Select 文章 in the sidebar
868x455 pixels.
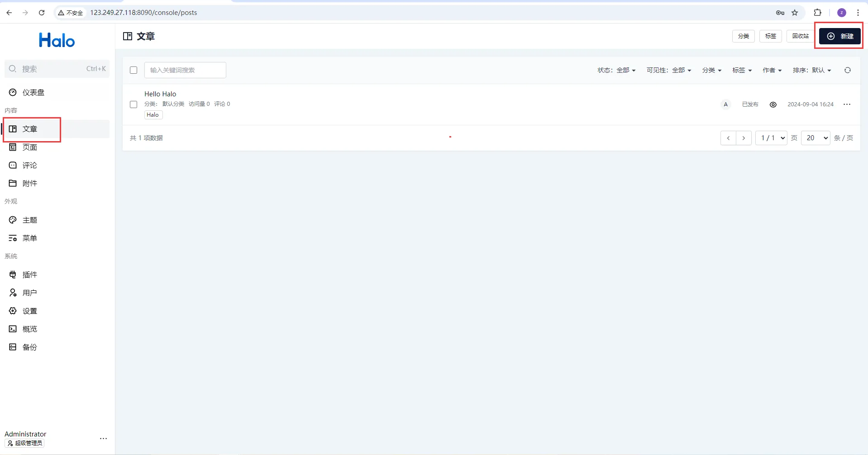[x=57, y=129]
